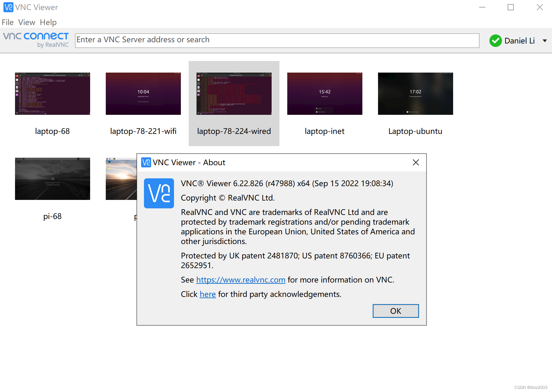Click the Daniel Li account name
This screenshot has height=392, width=552.
coord(519,41)
